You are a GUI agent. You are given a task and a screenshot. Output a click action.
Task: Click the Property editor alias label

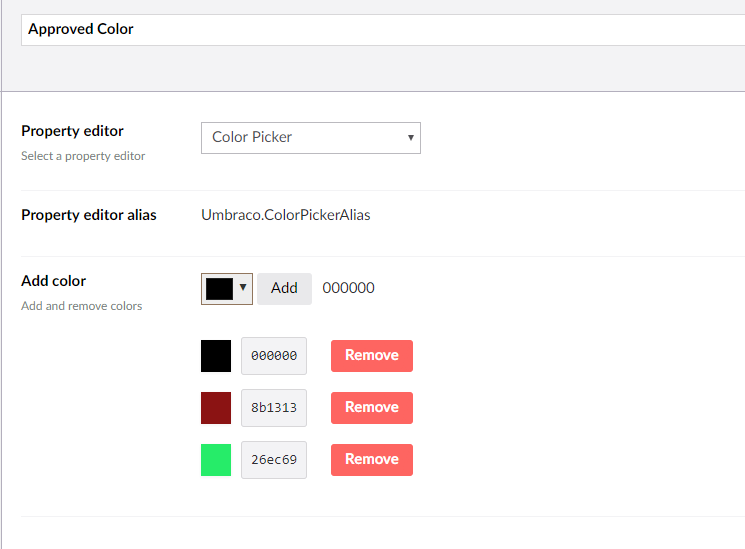point(88,215)
